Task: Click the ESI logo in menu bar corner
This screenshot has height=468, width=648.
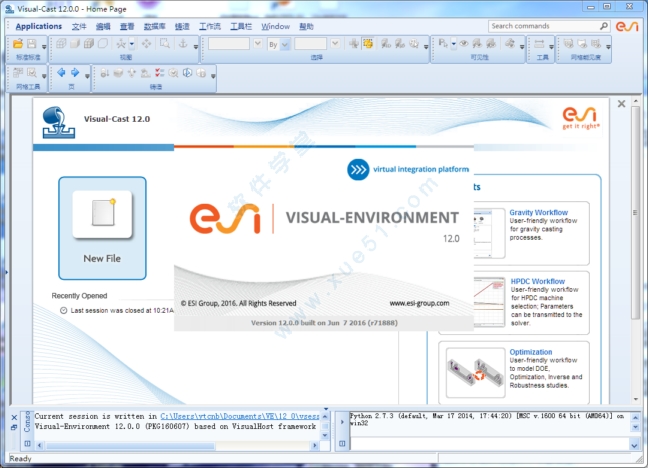Action: click(x=627, y=26)
